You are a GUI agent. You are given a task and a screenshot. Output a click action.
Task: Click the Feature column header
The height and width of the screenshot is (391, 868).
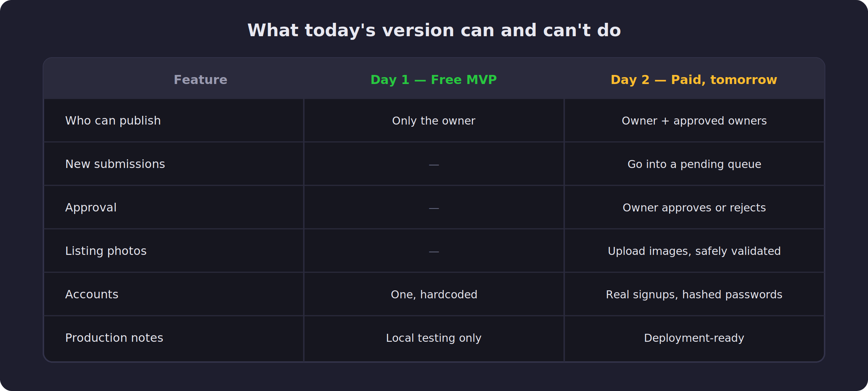[200, 80]
